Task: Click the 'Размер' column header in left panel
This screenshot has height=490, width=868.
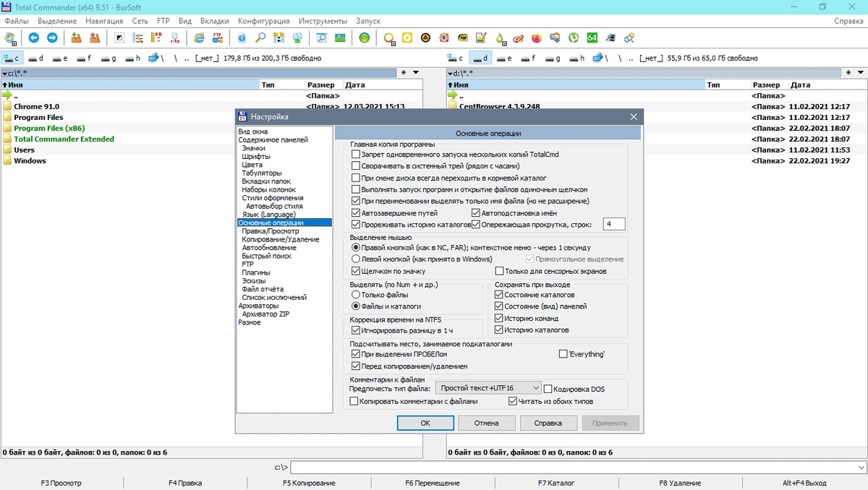Action: (320, 85)
